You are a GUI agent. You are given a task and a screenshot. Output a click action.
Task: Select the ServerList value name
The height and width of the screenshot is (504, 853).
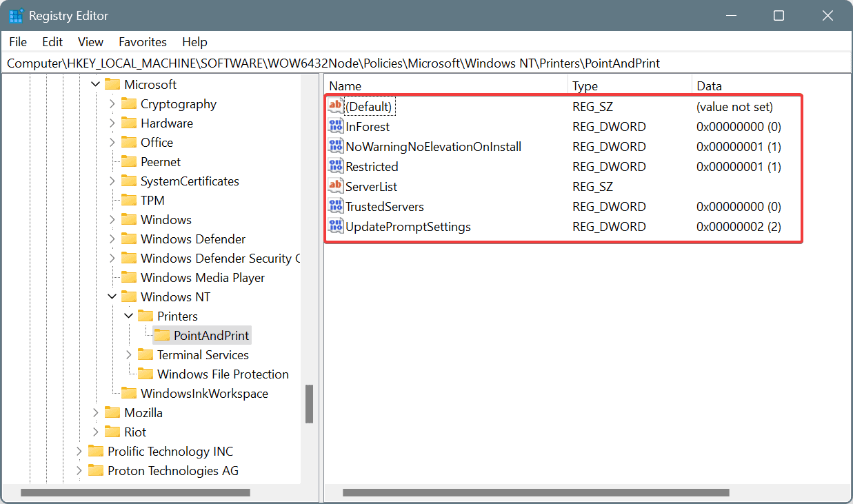tap(372, 186)
